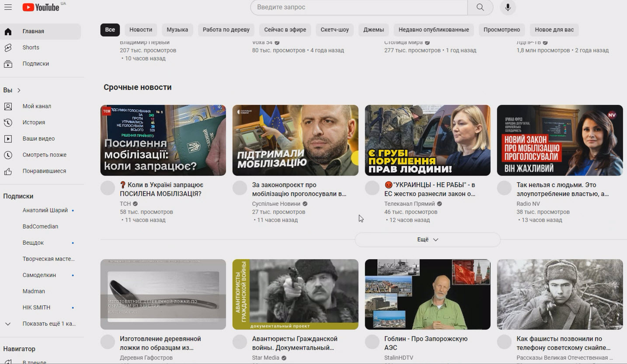Open Вещдок subscription channel
The height and width of the screenshot is (364, 627).
pyautogui.click(x=40, y=243)
